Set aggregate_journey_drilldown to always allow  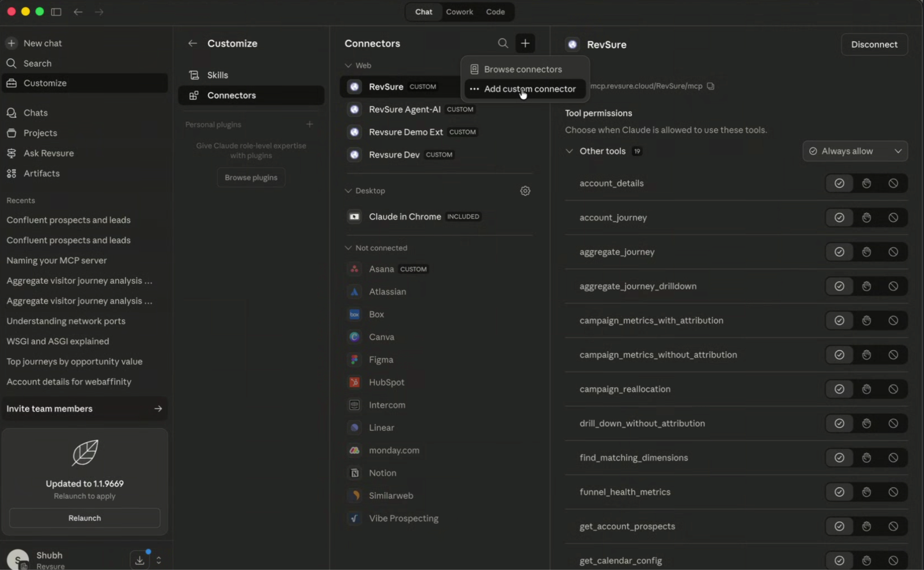coord(839,286)
